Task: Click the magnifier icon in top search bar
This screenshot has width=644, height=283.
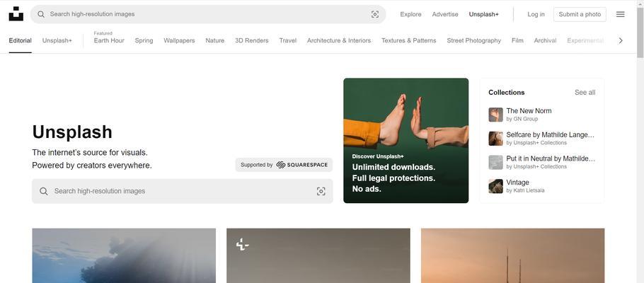Action: pyautogui.click(x=41, y=14)
